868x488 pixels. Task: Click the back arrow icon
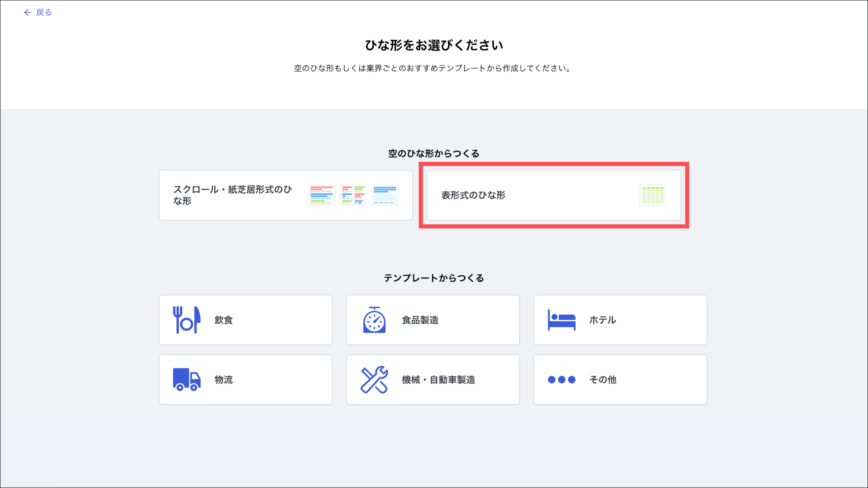coord(28,13)
